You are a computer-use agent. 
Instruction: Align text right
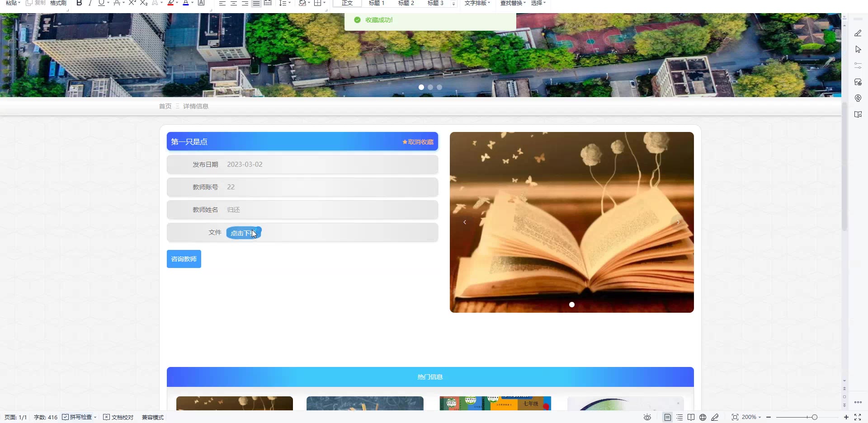point(245,3)
